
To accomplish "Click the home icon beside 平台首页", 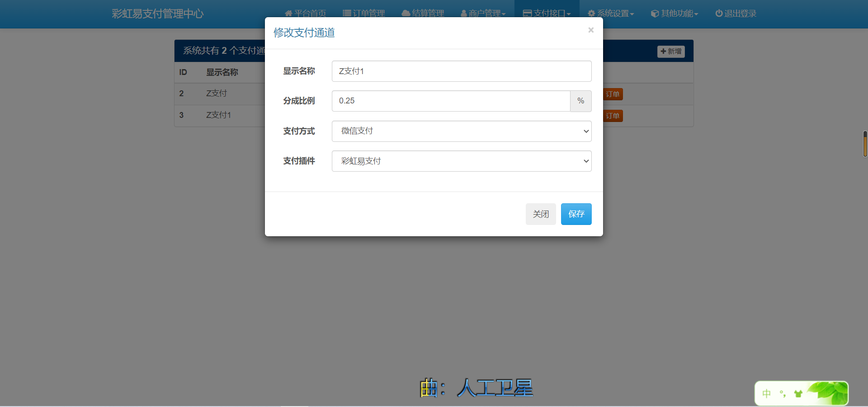I will point(288,14).
